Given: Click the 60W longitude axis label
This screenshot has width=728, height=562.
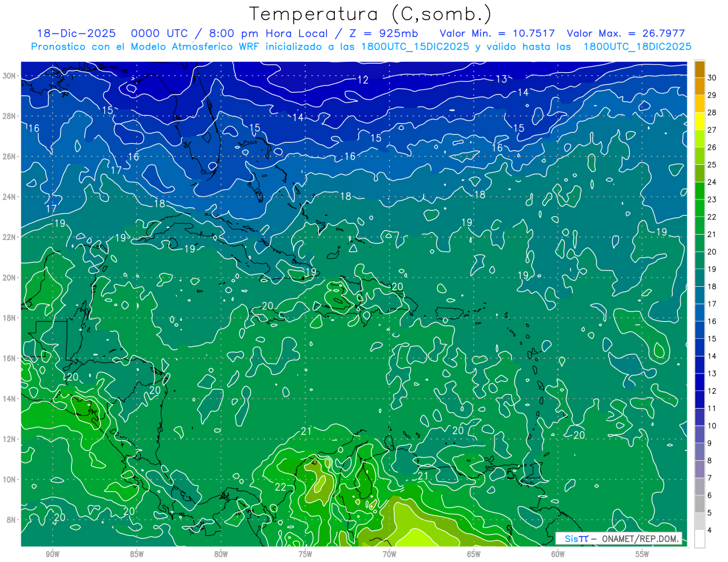Looking at the screenshot, I should tap(558, 554).
